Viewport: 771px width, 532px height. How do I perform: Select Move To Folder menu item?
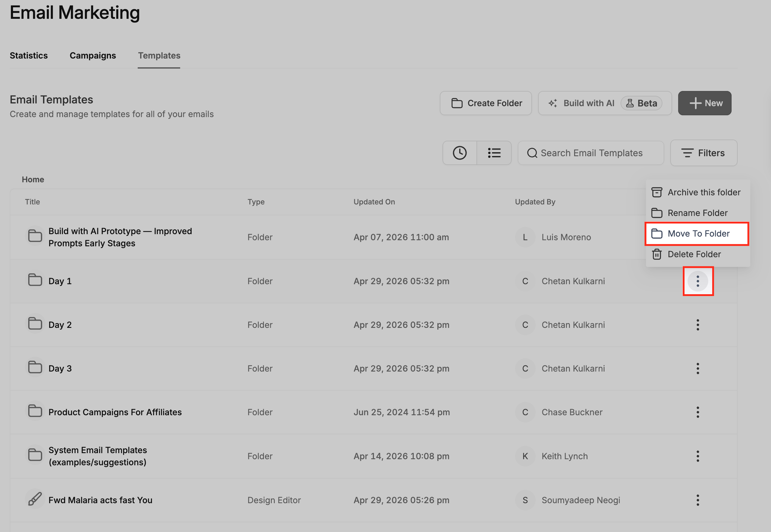pos(697,234)
